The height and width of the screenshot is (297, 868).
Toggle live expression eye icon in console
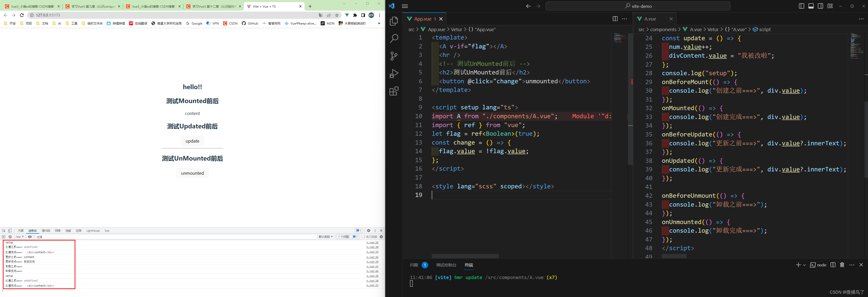click(x=30, y=237)
